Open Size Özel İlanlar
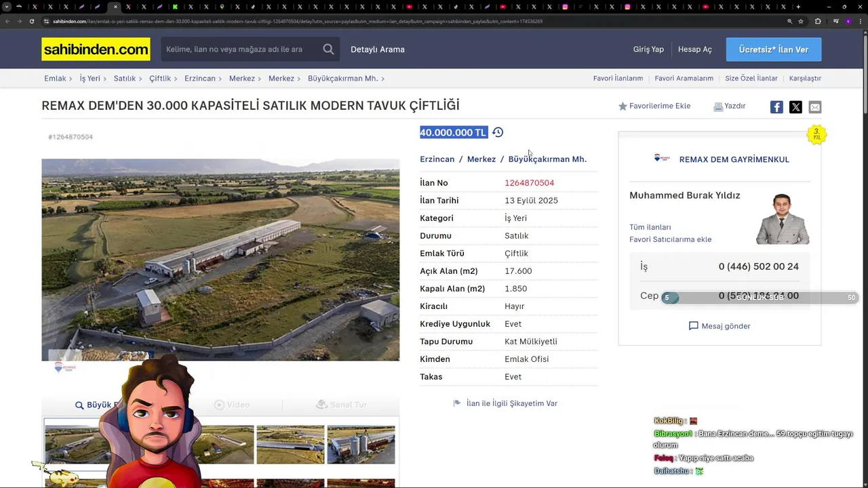The image size is (868, 488). tap(751, 79)
